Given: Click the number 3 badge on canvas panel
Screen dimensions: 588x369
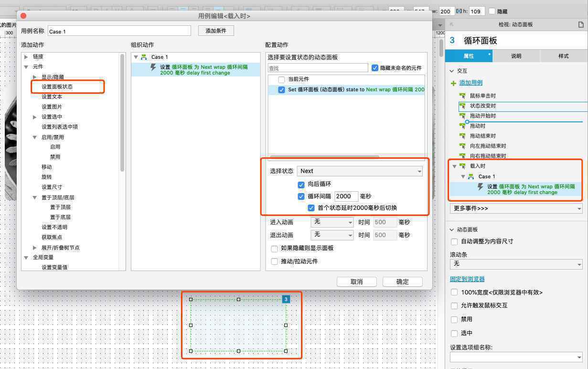Looking at the screenshot, I should click(x=286, y=299).
